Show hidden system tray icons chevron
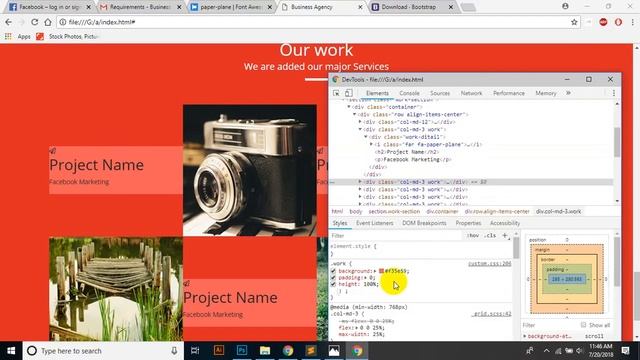 click(x=546, y=351)
